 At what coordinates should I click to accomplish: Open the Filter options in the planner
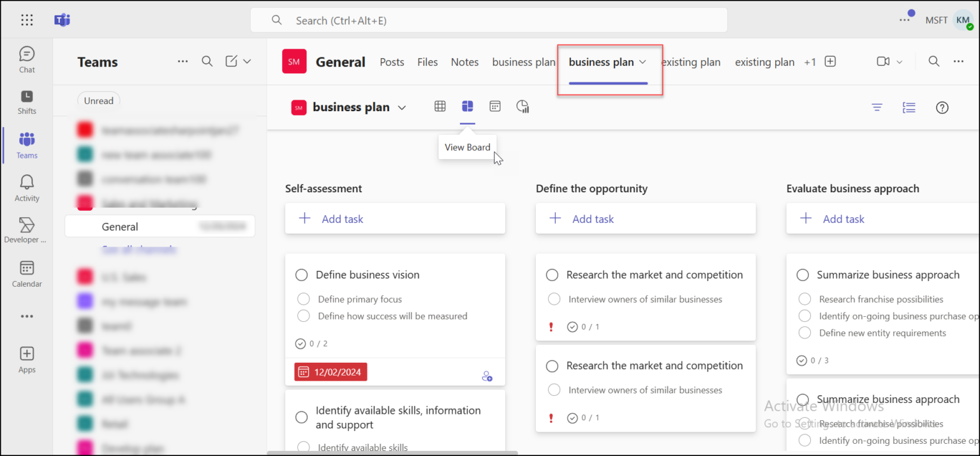(877, 107)
